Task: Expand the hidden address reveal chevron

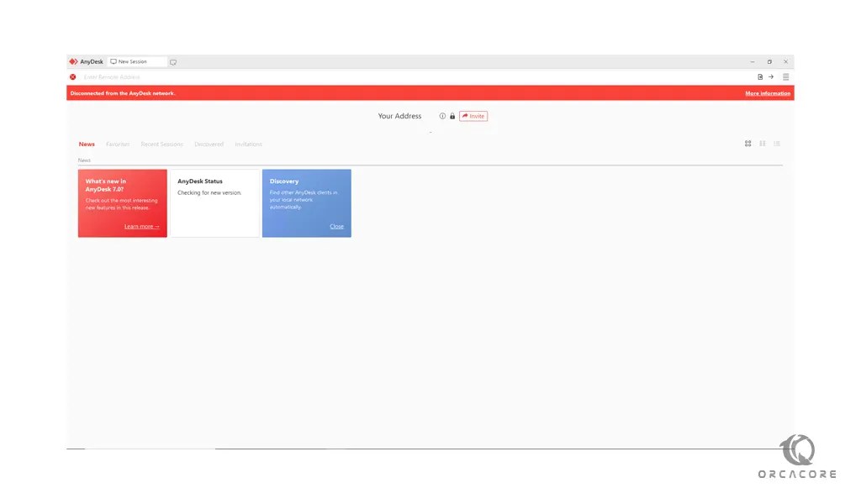Action: click(x=430, y=132)
